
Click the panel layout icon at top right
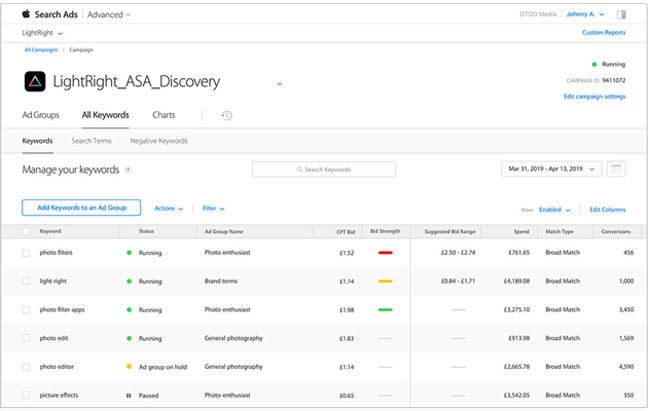coord(621,15)
